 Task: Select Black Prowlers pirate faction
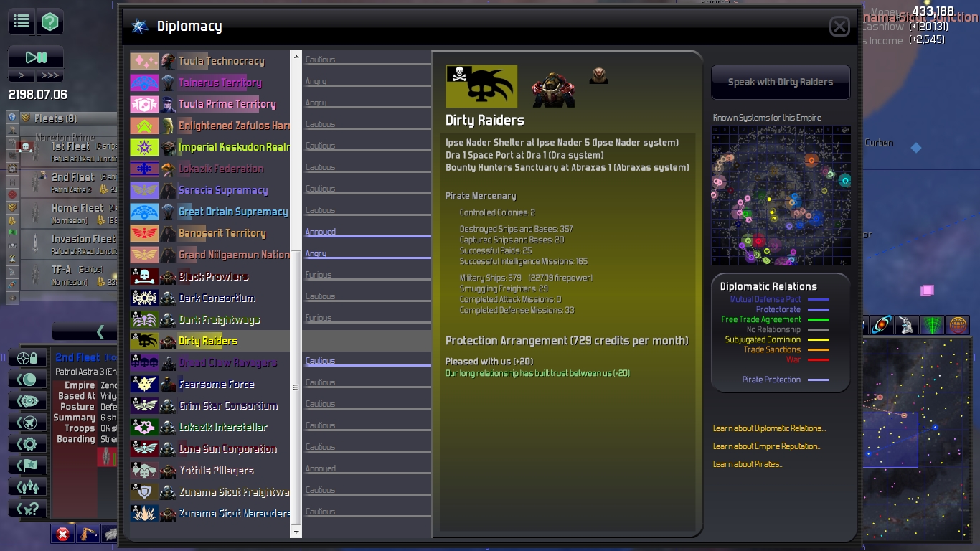pos(209,276)
